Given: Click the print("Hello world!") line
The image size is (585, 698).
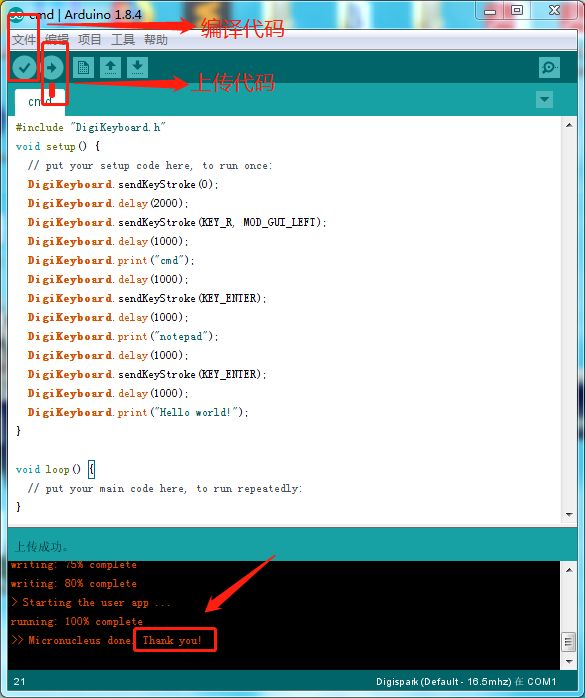Looking at the screenshot, I should 138,412.
